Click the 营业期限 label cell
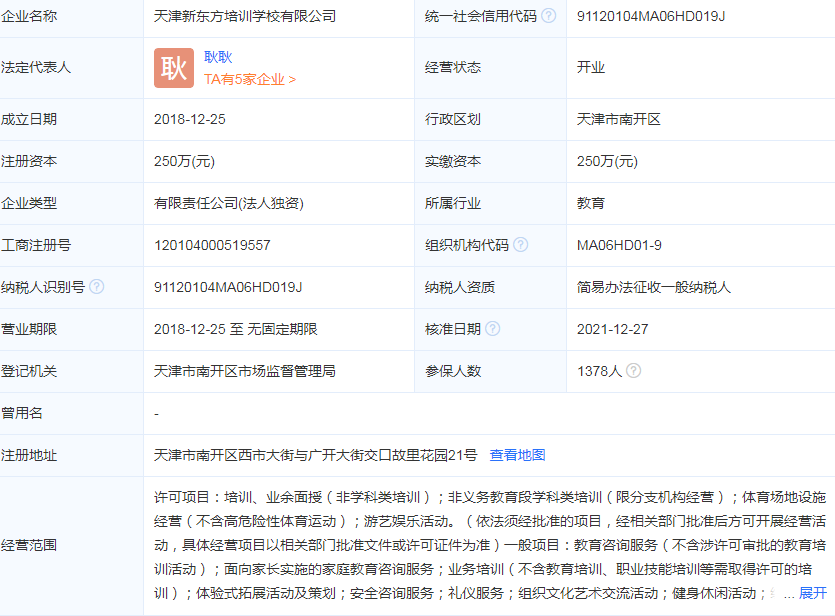The image size is (835, 616). [x=71, y=330]
